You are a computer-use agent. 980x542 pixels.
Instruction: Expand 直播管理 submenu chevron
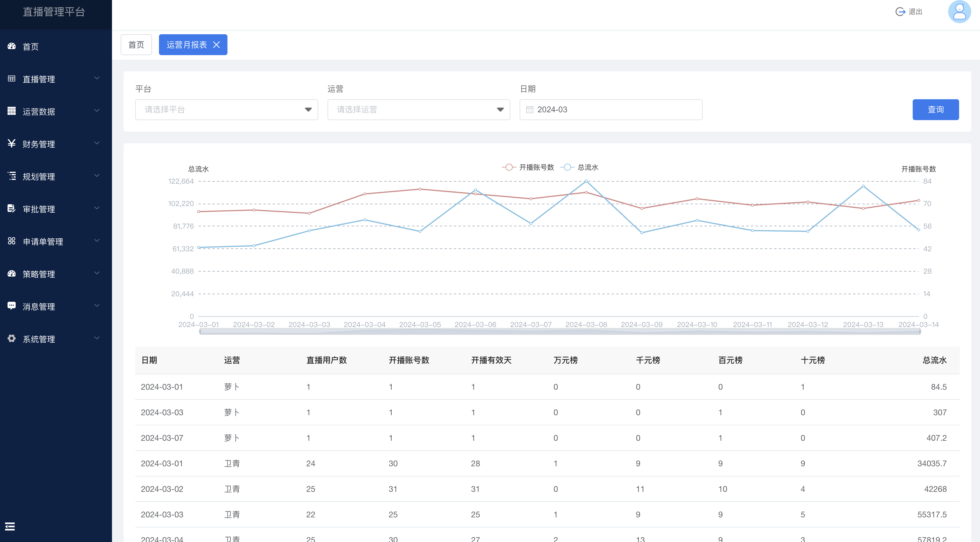point(97,78)
